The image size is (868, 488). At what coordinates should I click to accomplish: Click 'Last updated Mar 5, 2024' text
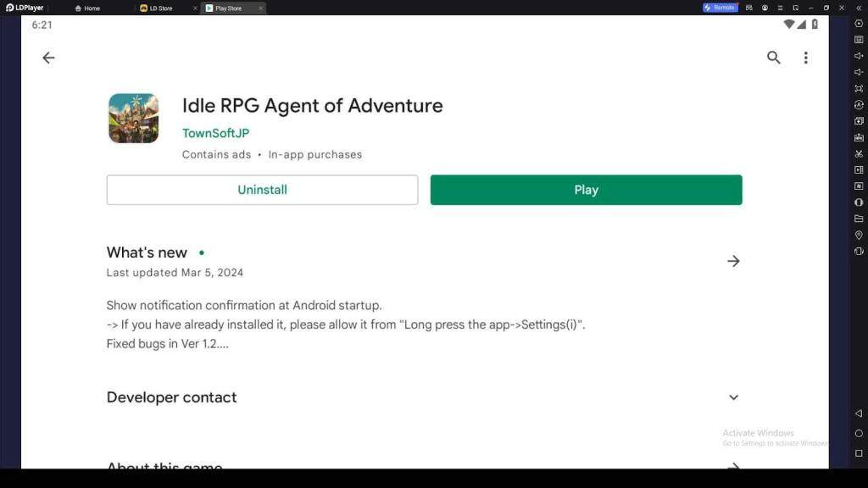click(175, 273)
